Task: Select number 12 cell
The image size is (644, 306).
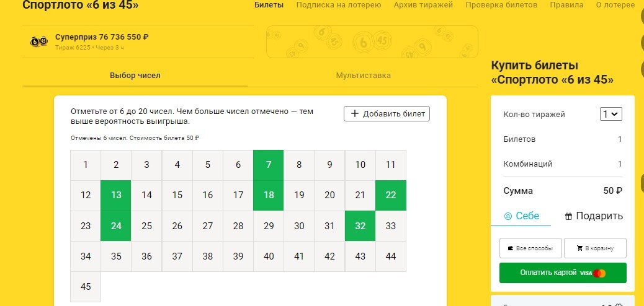Action: click(86, 195)
